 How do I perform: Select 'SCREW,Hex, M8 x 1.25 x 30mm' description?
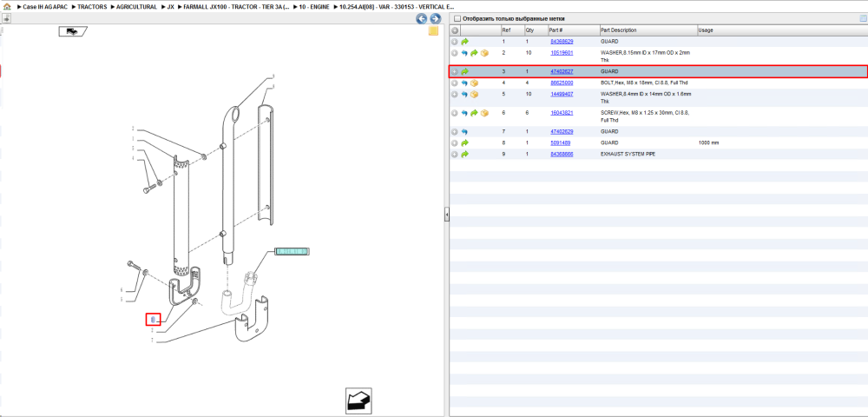[644, 116]
